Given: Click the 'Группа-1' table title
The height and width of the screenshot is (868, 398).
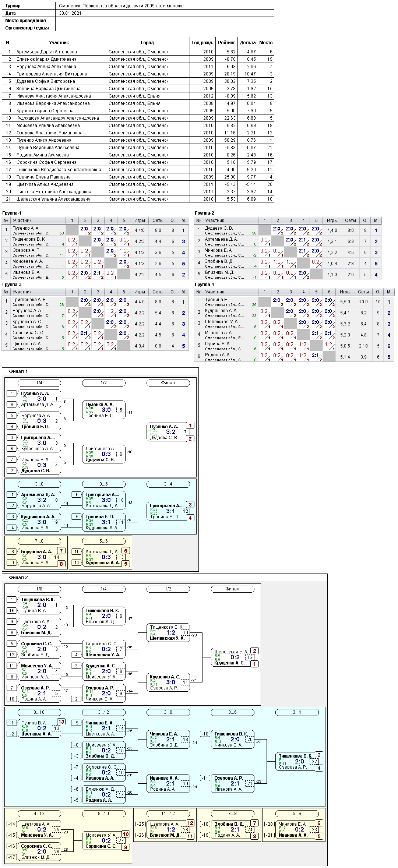Looking at the screenshot, I should click(x=12, y=213).
